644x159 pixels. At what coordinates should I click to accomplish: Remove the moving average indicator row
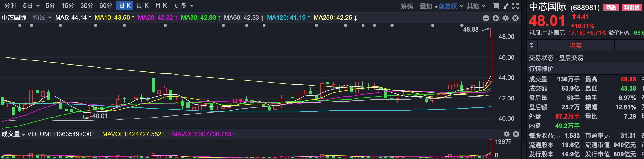pyautogui.click(x=515, y=18)
